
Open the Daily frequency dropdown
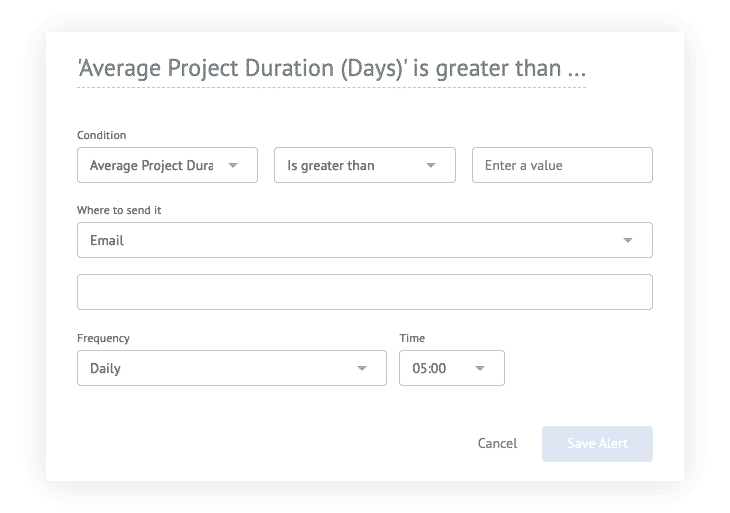[232, 368]
